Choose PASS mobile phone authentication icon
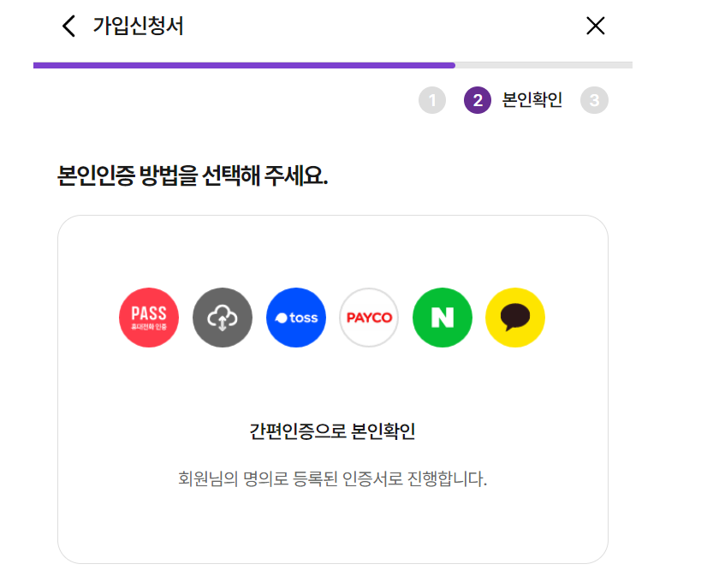Viewport: 719px width, 588px height. (x=149, y=318)
